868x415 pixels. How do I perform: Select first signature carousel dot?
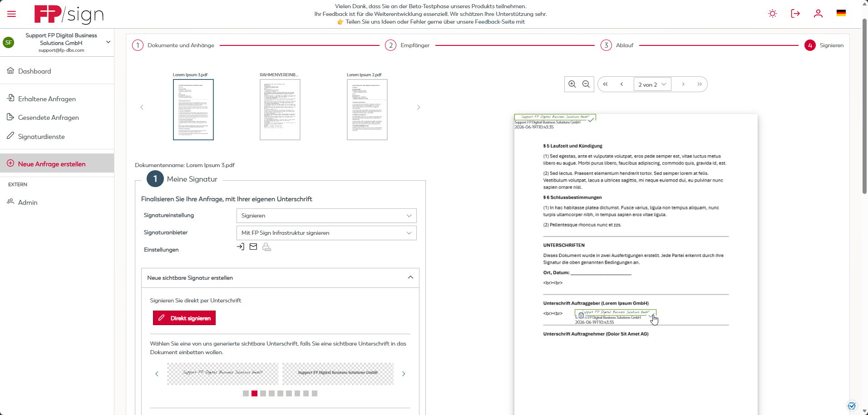coord(246,394)
